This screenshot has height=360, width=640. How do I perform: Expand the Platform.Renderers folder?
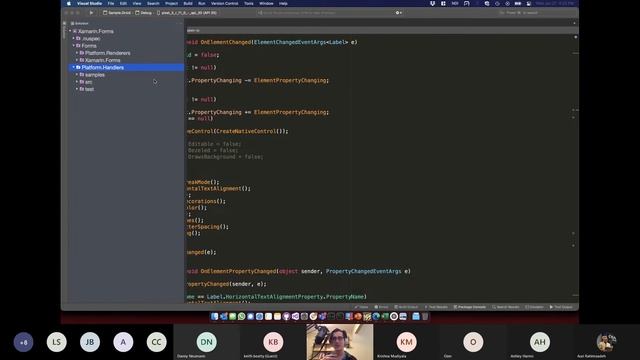coord(77,53)
